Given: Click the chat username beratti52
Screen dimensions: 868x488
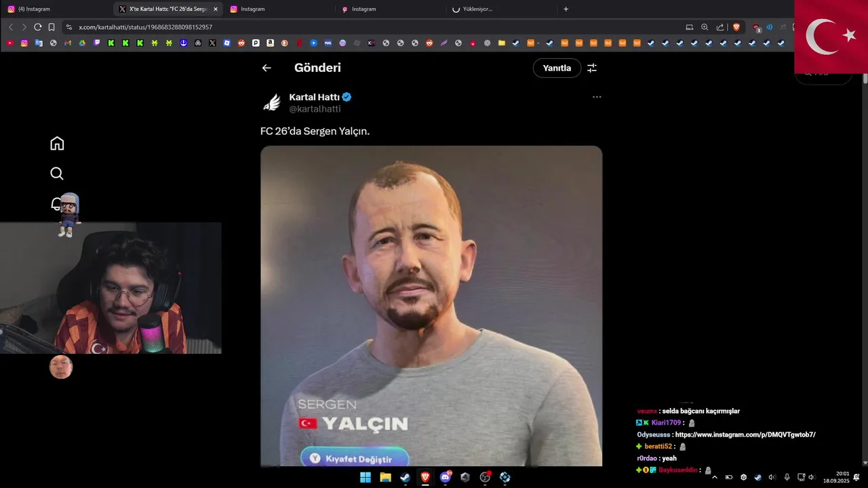Looking at the screenshot, I should 658,447.
